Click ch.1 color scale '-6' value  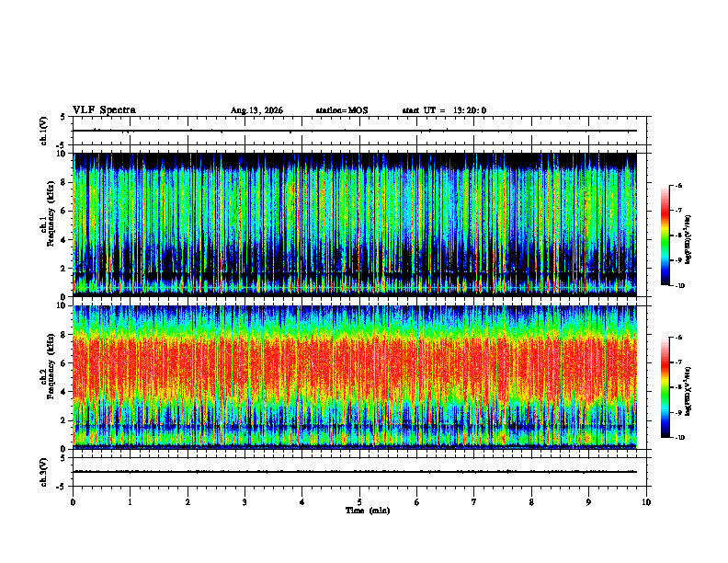pyautogui.click(x=678, y=185)
